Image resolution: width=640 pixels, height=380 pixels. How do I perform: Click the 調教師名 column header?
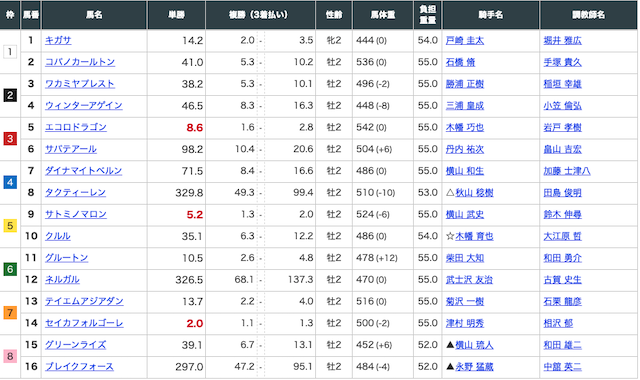[588, 15]
